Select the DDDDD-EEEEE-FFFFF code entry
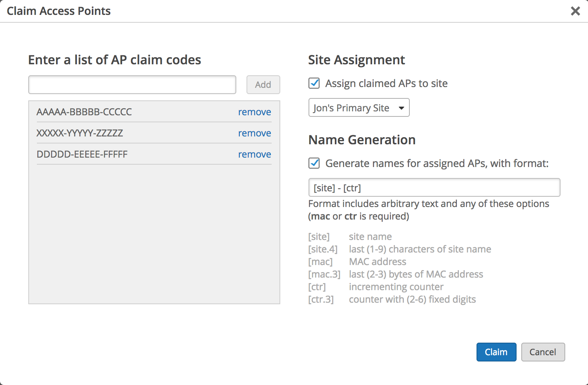The height and width of the screenshot is (385, 588). 82,154
